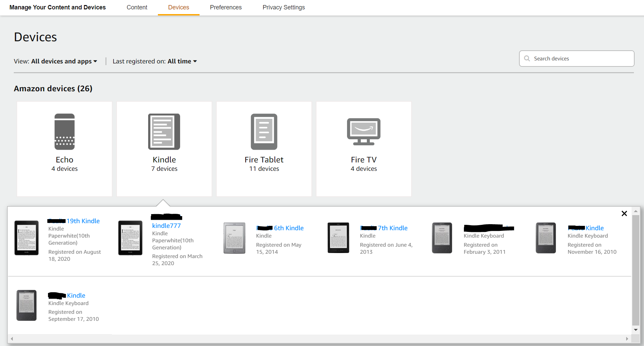Select the Fire TV monitor icon
Viewport: 644px width, 346px height.
[x=363, y=132]
